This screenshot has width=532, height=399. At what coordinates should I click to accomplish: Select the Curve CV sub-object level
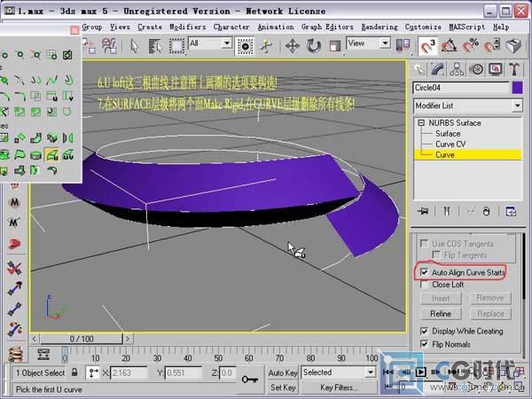[450, 145]
